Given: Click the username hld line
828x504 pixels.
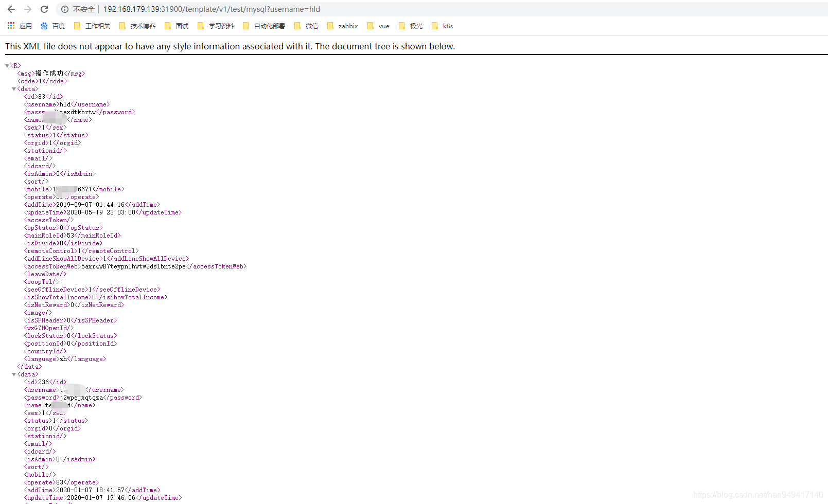Looking at the screenshot, I should (67, 104).
